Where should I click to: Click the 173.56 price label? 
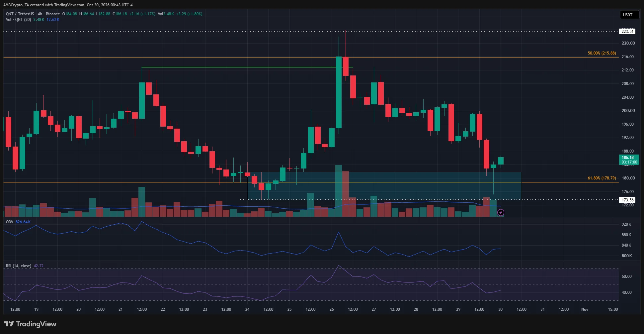pos(627,200)
